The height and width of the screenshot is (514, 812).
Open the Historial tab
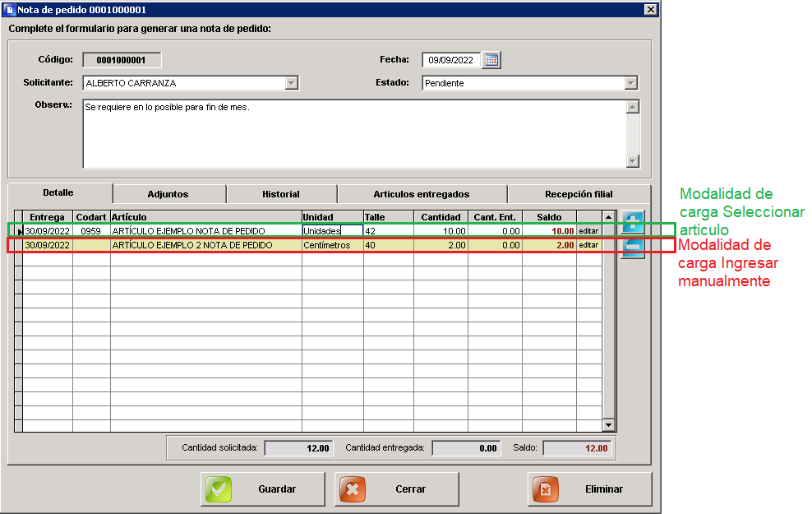coord(281,194)
